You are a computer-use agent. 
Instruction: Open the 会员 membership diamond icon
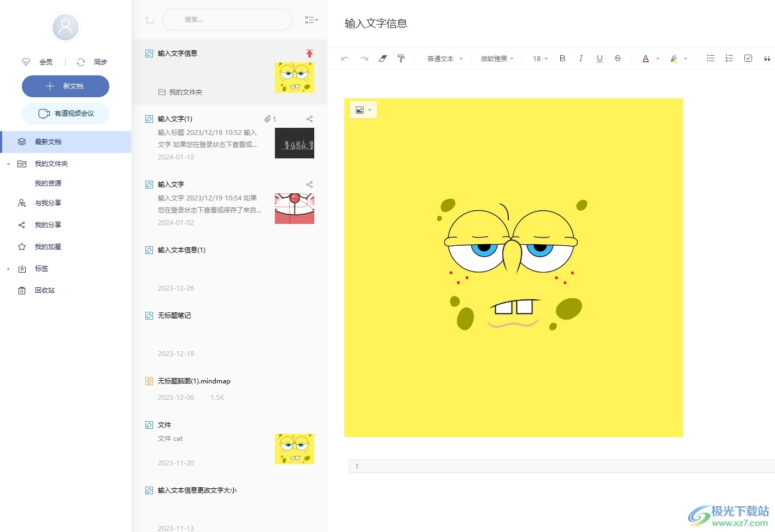click(26, 62)
